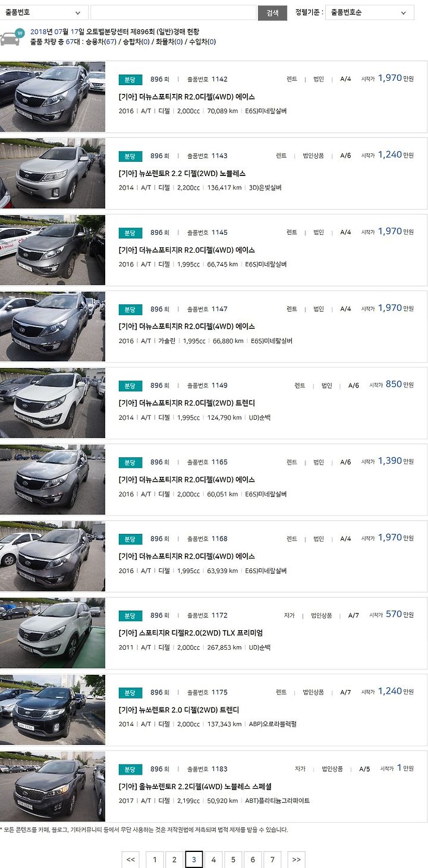Image resolution: width=428 pixels, height=868 pixels.
Task: Expand the 출품번호순 sort order dropdown
Action: pyautogui.click(x=370, y=12)
